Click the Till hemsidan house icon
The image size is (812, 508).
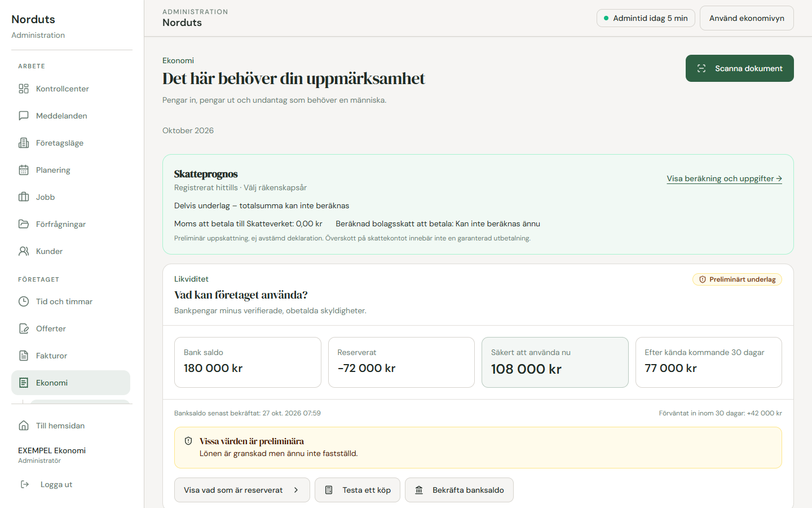click(x=24, y=426)
